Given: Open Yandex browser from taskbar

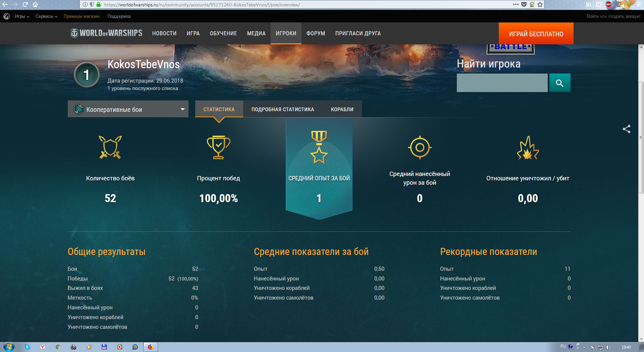Looking at the screenshot, I should coord(43,347).
